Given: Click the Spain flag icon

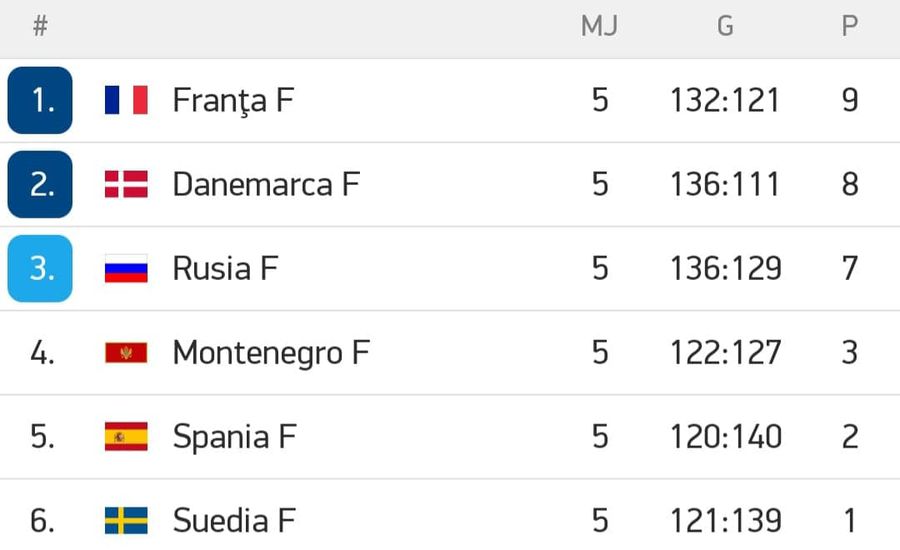Looking at the screenshot, I should click(x=126, y=437).
